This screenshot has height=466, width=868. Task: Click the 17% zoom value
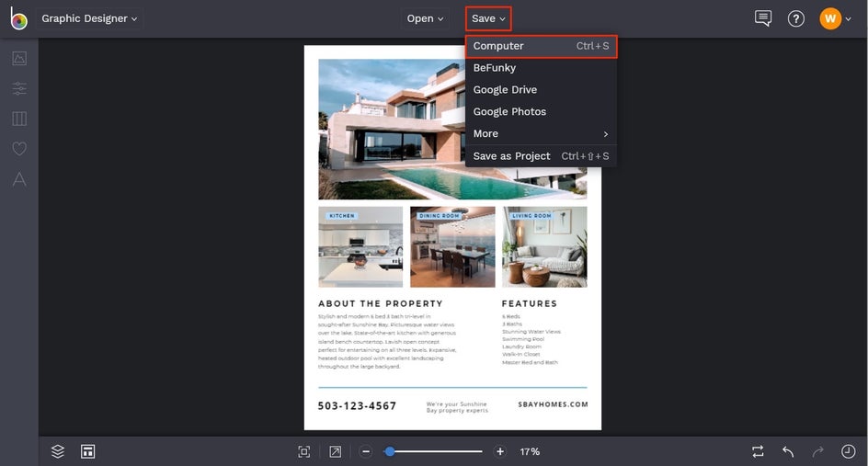[x=530, y=451]
